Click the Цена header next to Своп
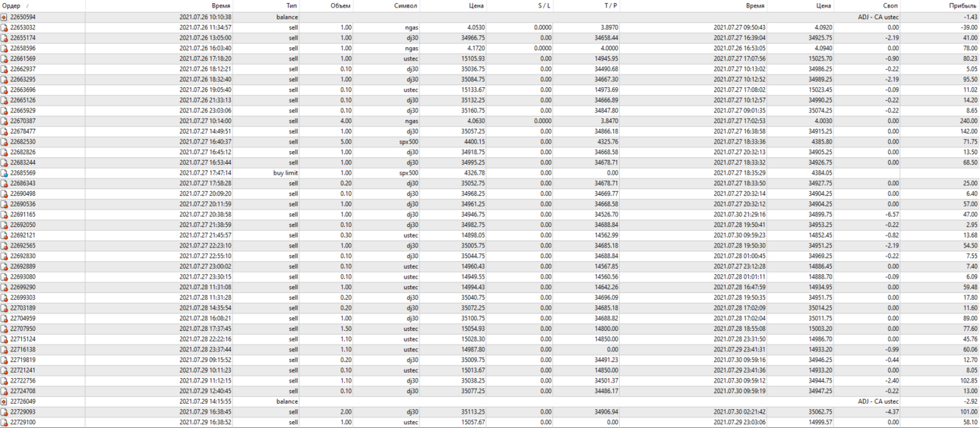Viewport: 980px width, 428px height. tap(824, 5)
